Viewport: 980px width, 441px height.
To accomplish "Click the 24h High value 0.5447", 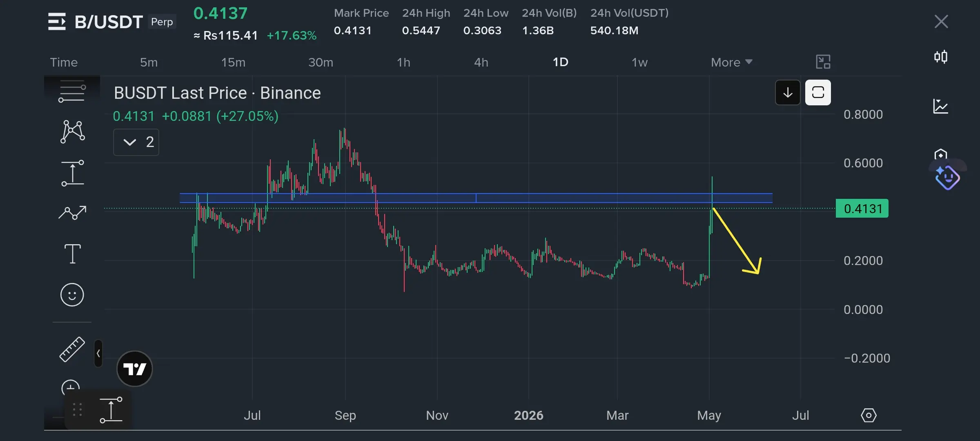I will [421, 31].
